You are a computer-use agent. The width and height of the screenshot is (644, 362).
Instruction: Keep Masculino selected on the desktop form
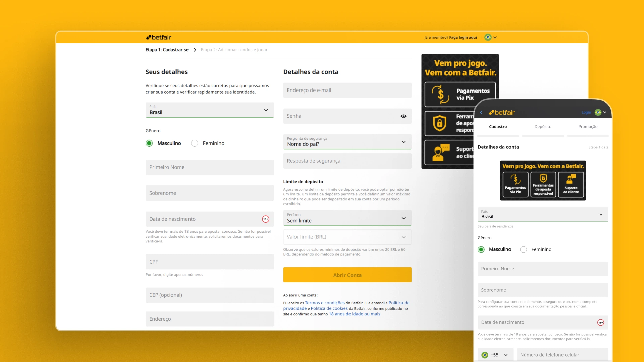pyautogui.click(x=149, y=143)
